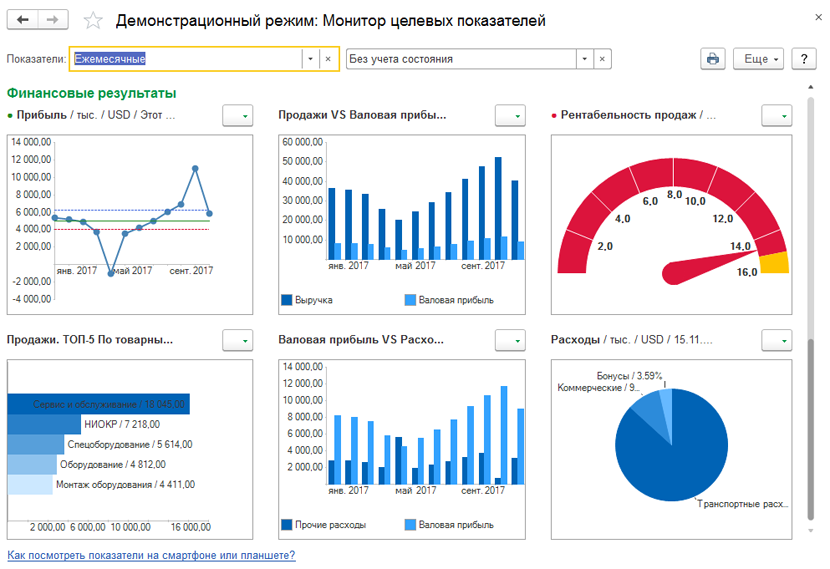
Task: Open help with the question mark button
Action: pos(804,59)
